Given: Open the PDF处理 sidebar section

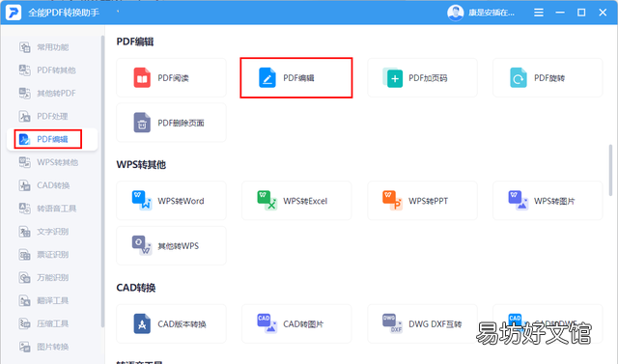Looking at the screenshot, I should (x=43, y=116).
